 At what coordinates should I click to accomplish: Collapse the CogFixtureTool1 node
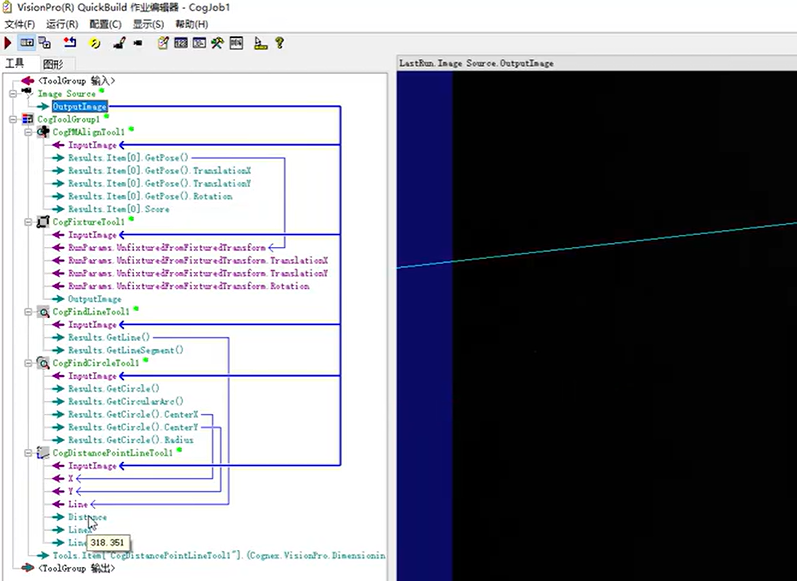click(x=28, y=222)
